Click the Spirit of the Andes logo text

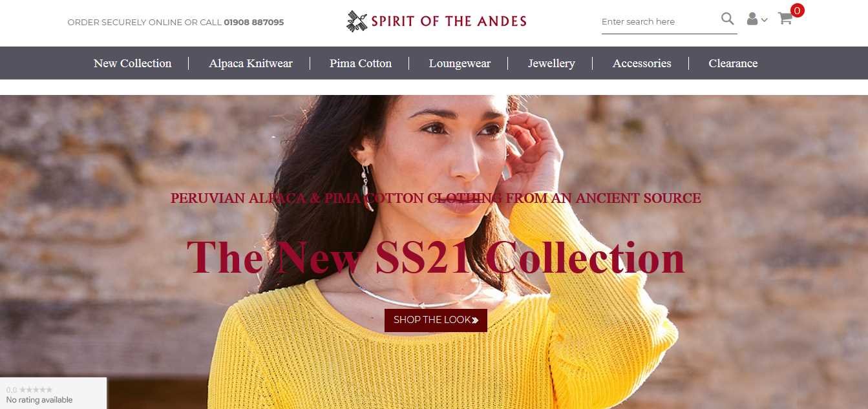449,21
